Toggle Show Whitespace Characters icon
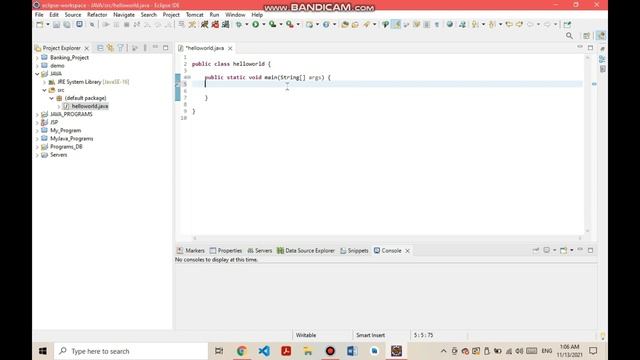Viewport: 640px width, 360px height. (x=437, y=24)
